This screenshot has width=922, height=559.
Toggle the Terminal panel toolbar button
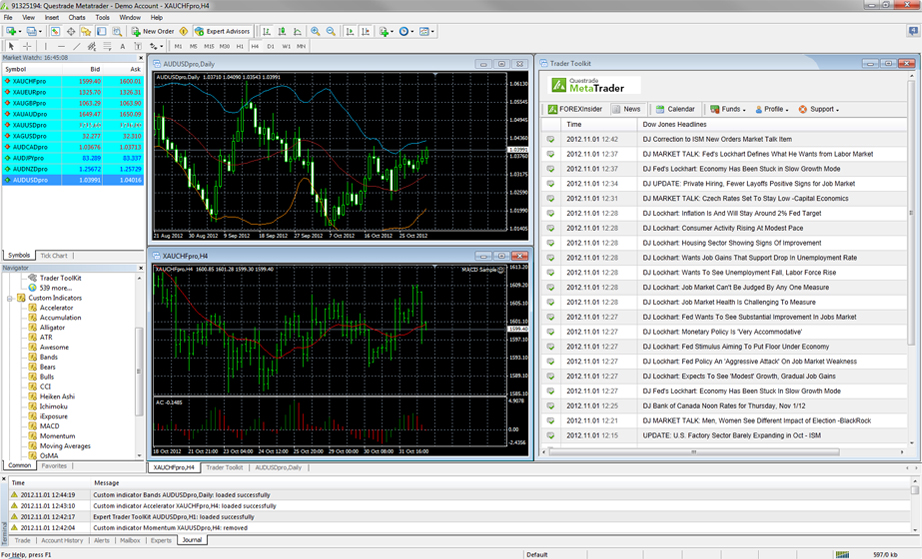[101, 31]
